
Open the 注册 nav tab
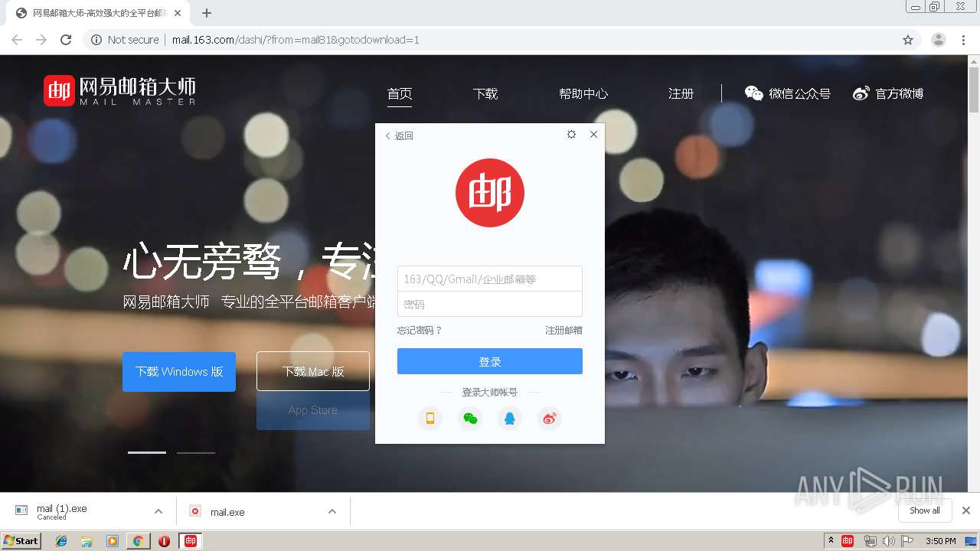pos(681,94)
